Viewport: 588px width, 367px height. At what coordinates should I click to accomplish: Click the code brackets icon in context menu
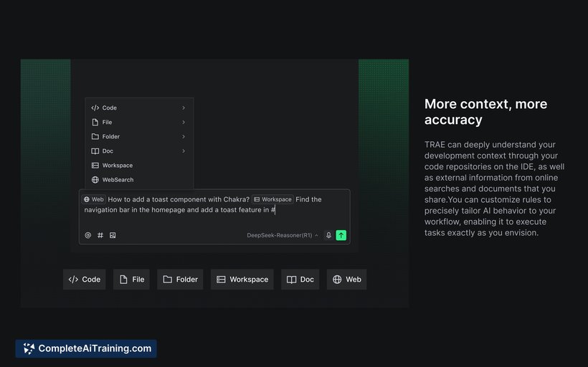[95, 108]
